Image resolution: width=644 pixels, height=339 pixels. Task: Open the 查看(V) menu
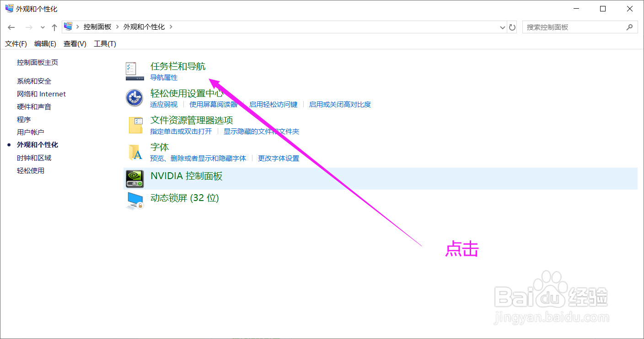pyautogui.click(x=75, y=43)
